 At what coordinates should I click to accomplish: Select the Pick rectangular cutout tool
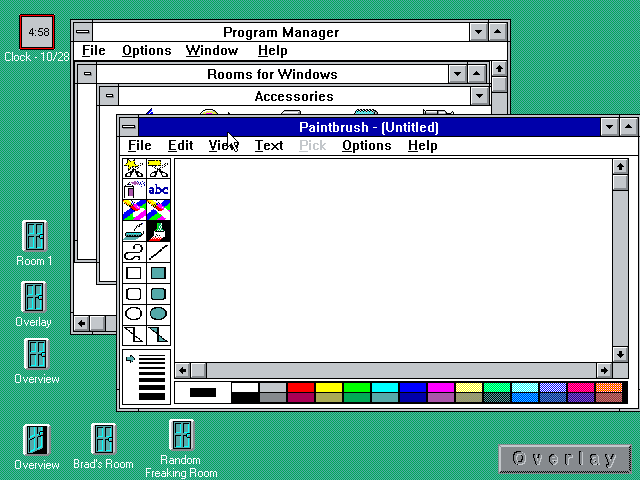pyautogui.click(x=158, y=169)
